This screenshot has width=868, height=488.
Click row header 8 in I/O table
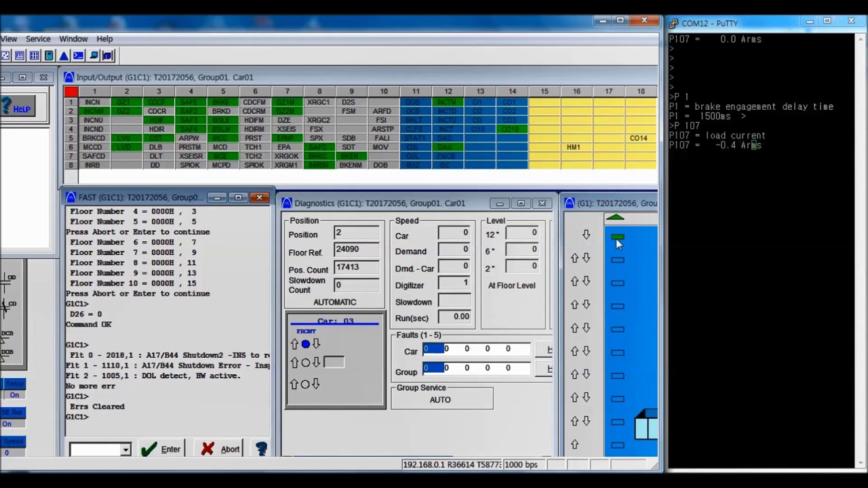71,165
